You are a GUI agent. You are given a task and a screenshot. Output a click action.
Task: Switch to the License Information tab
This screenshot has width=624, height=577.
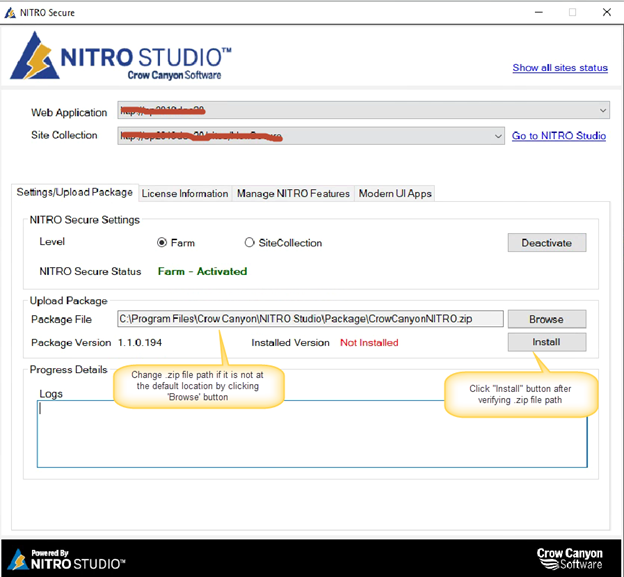[x=185, y=193]
